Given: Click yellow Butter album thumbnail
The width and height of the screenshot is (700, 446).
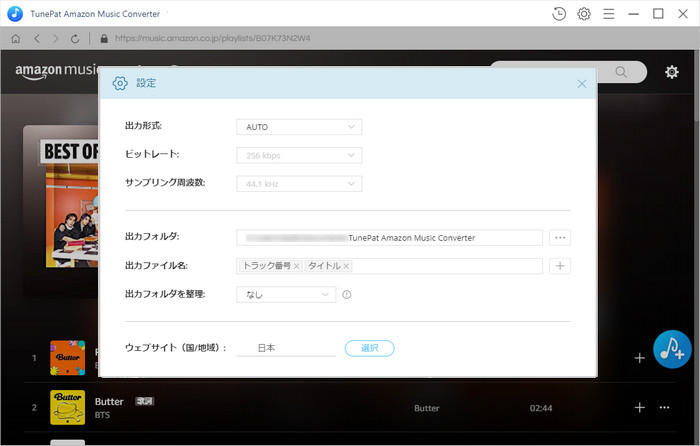Looking at the screenshot, I should tap(67, 407).
